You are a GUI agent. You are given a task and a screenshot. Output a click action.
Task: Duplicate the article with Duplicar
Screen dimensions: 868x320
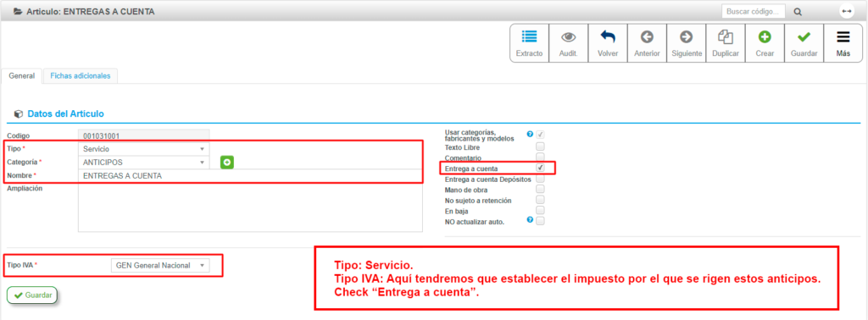coord(726,43)
